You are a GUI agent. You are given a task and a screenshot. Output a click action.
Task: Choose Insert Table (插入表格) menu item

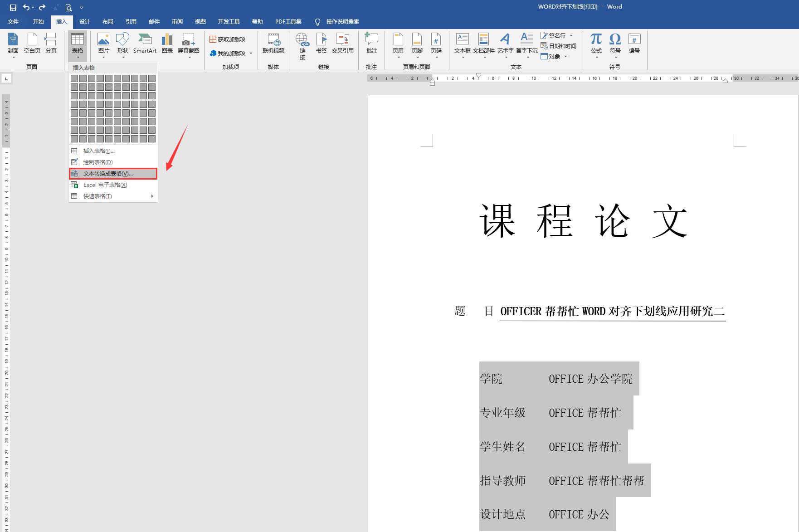click(113, 151)
